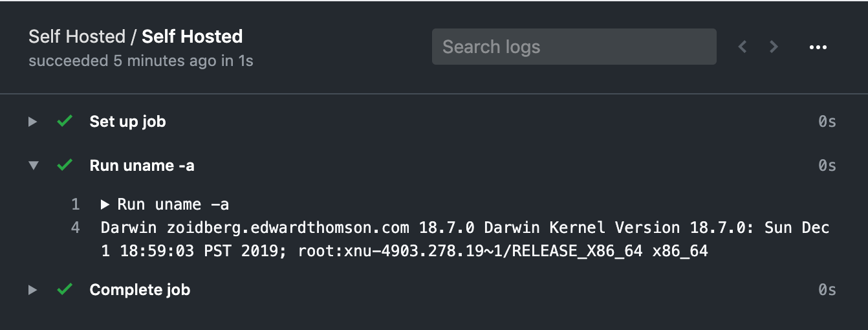Screen dimensions: 868x330
Task: Expand the Run uname -a log group
Action: click(105, 205)
